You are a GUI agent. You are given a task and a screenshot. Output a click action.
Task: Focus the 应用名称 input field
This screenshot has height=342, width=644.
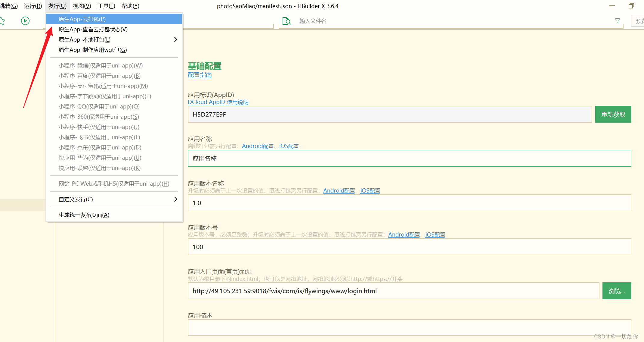click(x=409, y=158)
